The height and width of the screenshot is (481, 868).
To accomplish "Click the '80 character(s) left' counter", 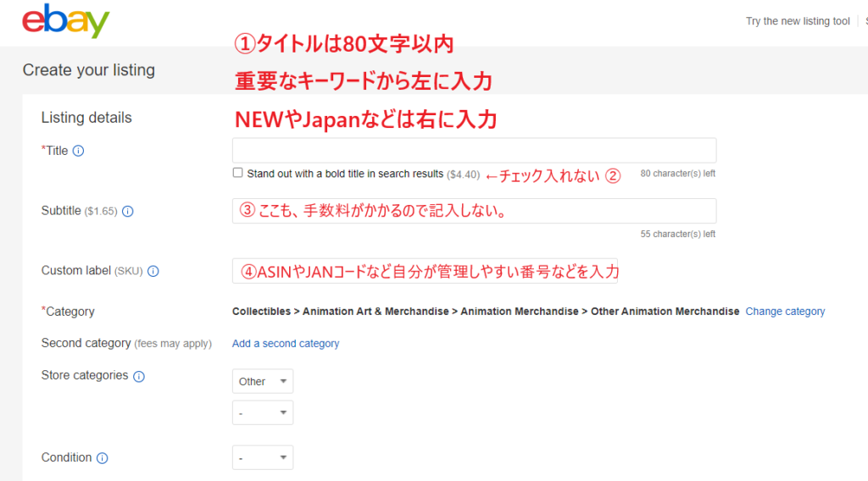I will (x=677, y=174).
